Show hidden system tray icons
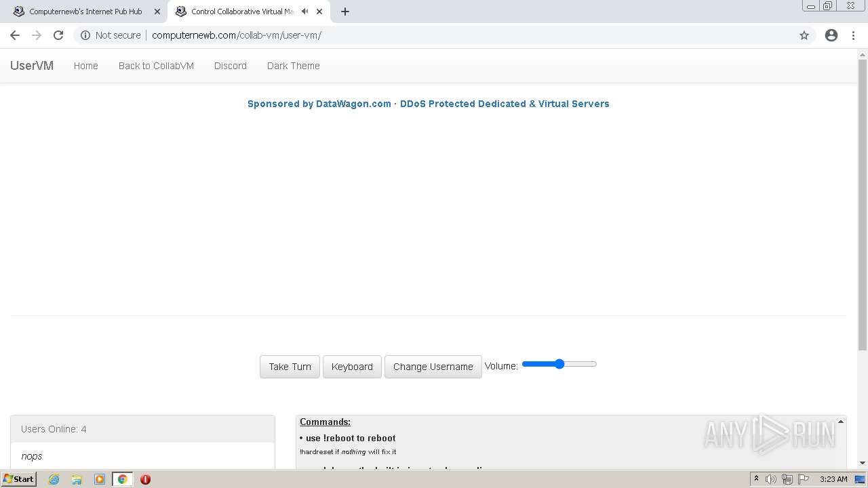This screenshot has height=488, width=868. pyautogui.click(x=757, y=479)
